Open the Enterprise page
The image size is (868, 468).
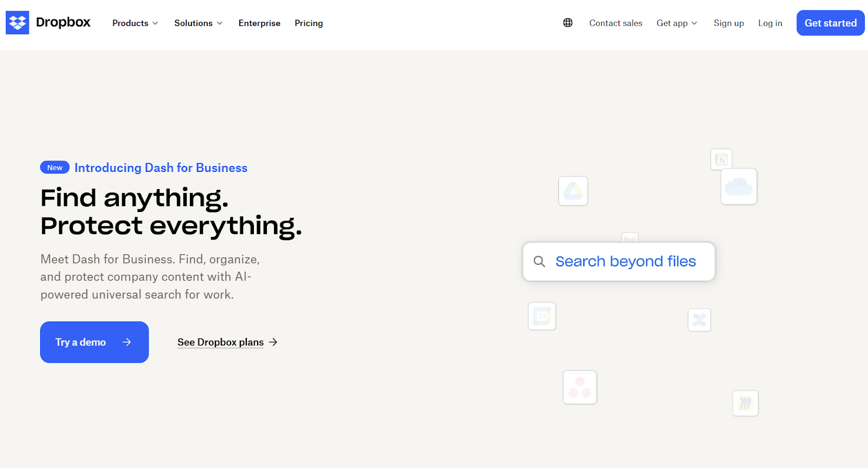pyautogui.click(x=259, y=23)
